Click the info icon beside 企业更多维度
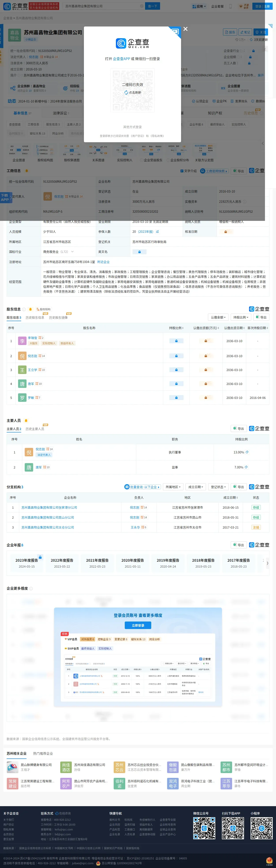 click(31, 588)
